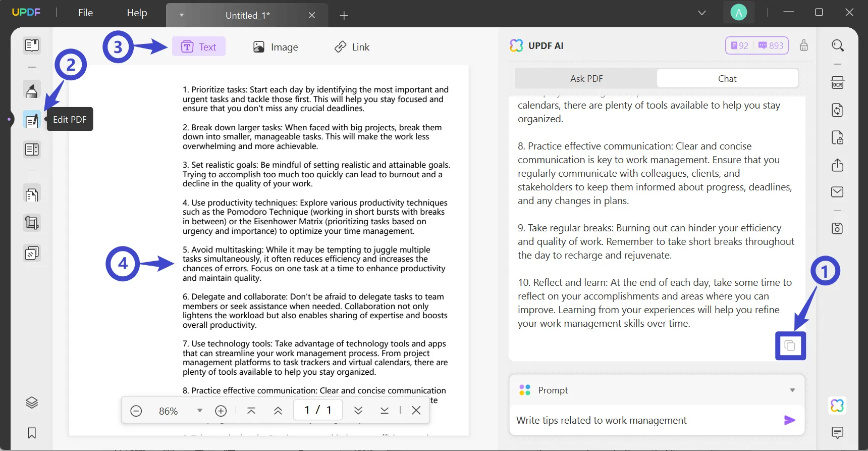Run OCR text recognition

pos(838,83)
